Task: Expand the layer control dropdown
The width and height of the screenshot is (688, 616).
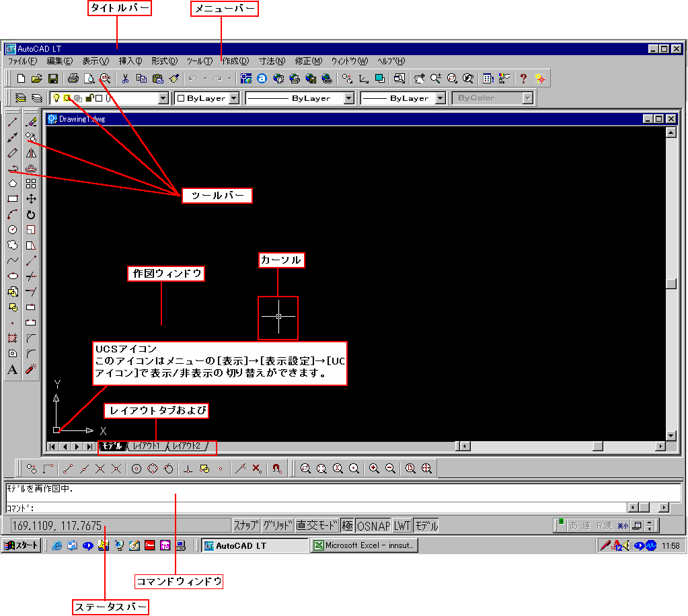Action: point(163,98)
